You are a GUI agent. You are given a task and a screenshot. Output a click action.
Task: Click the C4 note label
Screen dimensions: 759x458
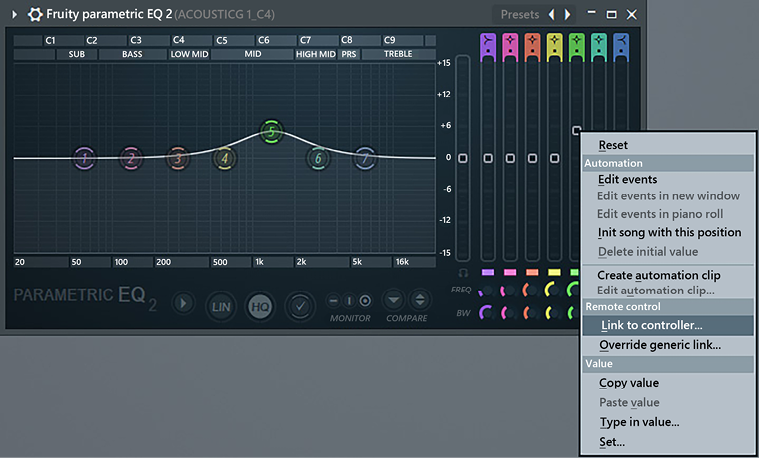coord(179,40)
